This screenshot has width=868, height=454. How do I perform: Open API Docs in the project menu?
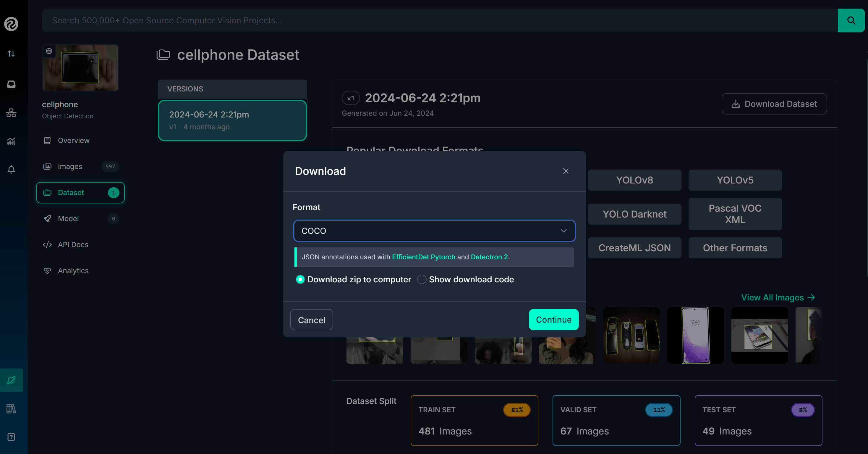pos(80,244)
